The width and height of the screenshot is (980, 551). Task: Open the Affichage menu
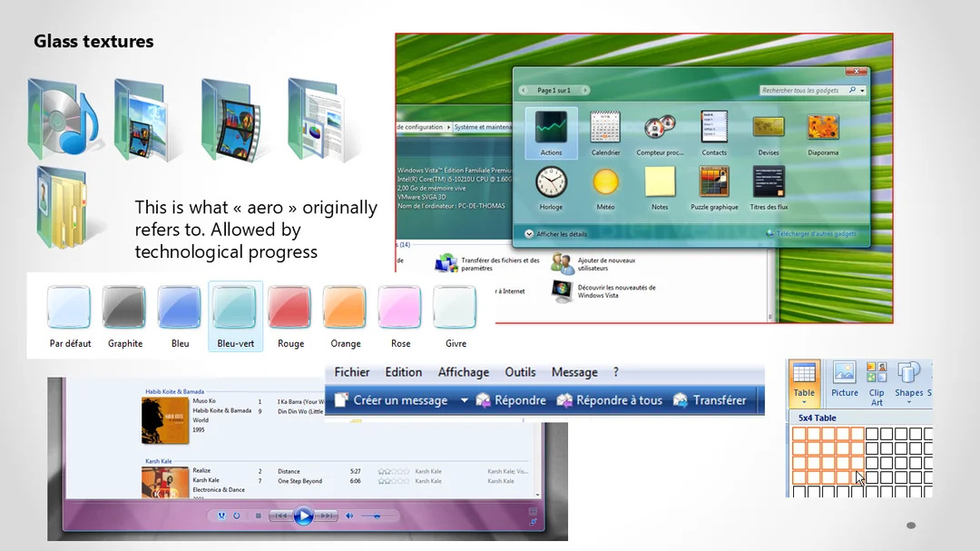463,372
